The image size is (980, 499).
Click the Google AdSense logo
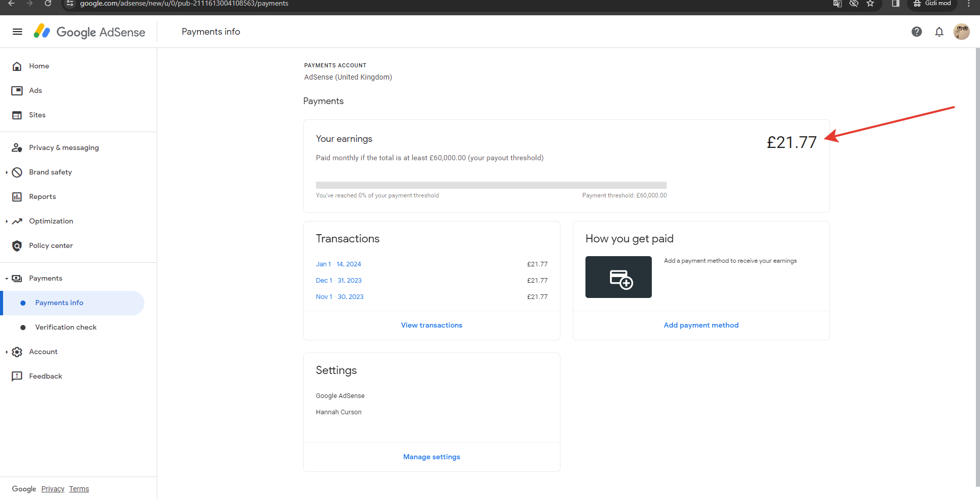(x=89, y=32)
